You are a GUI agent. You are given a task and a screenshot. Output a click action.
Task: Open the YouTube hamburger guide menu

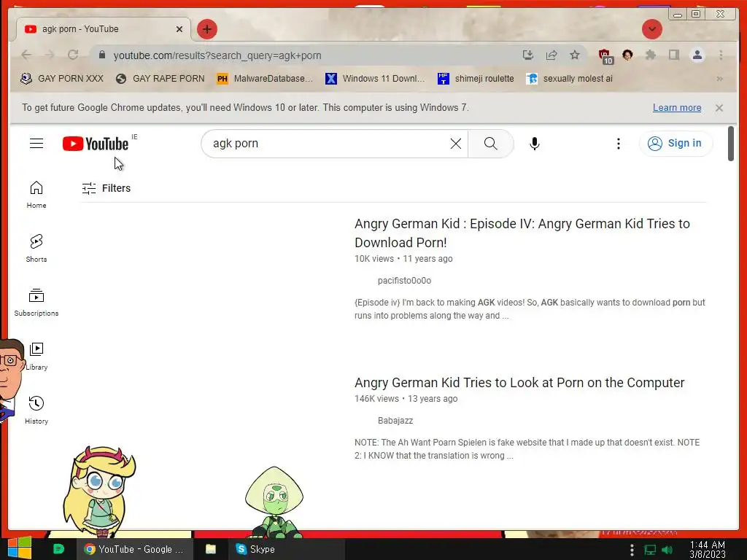coord(36,144)
